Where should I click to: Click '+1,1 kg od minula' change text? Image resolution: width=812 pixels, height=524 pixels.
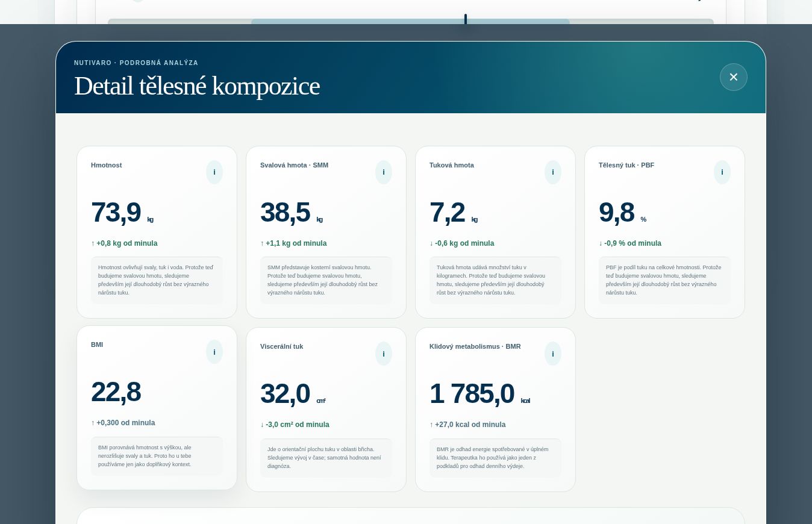(x=293, y=243)
